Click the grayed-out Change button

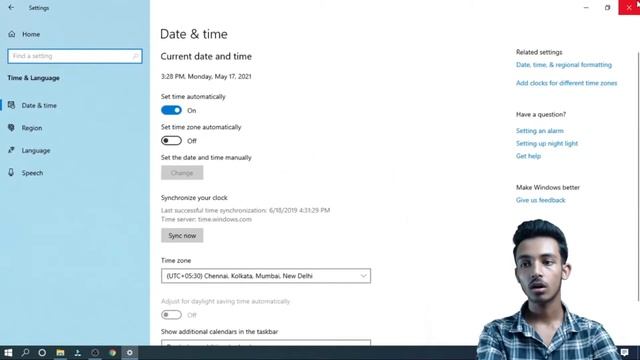click(182, 173)
